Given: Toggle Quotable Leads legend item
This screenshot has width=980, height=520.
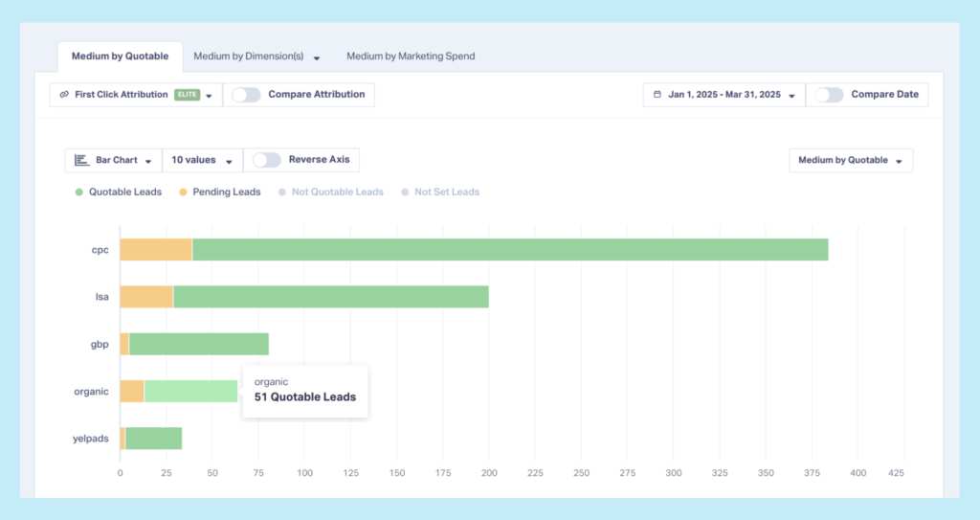Looking at the screenshot, I should (119, 192).
